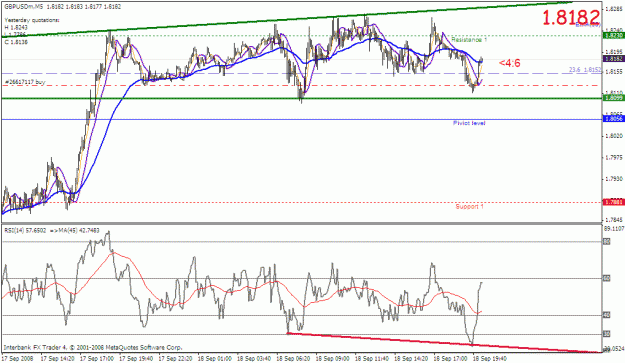Select the red trendline under the RSI lows
The height and width of the screenshot is (363, 625).
pyautogui.click(x=444, y=343)
